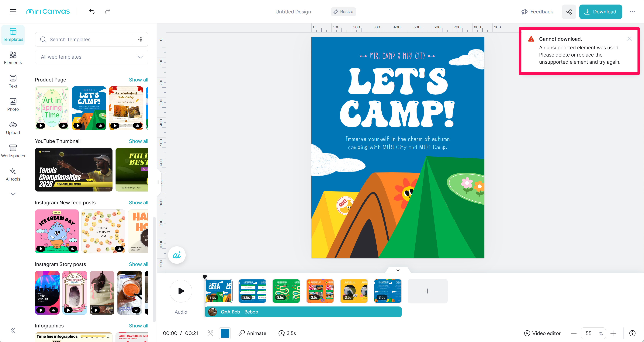The width and height of the screenshot is (644, 342).
Task: Open the Workspaces tab
Action: pos(13,151)
